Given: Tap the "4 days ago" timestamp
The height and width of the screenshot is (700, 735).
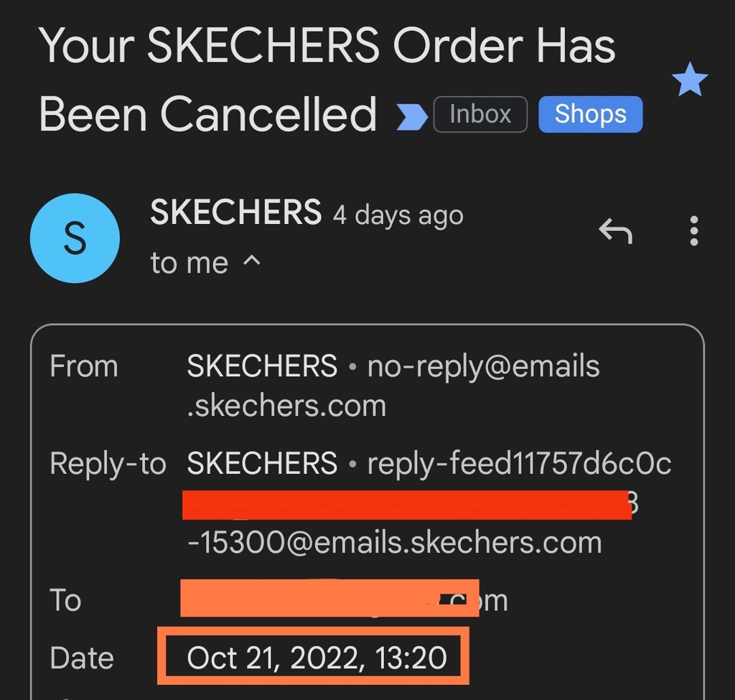Looking at the screenshot, I should coord(398,215).
